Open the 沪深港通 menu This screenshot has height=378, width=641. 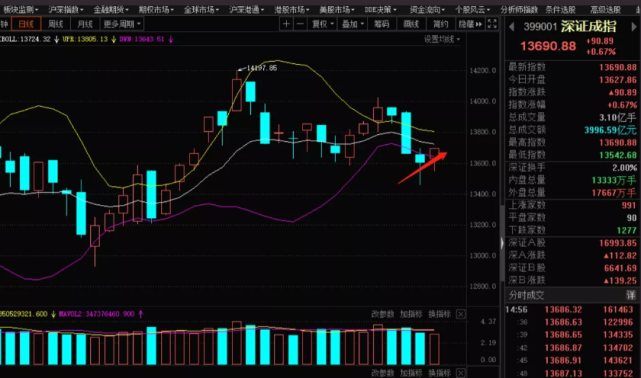pos(246,9)
